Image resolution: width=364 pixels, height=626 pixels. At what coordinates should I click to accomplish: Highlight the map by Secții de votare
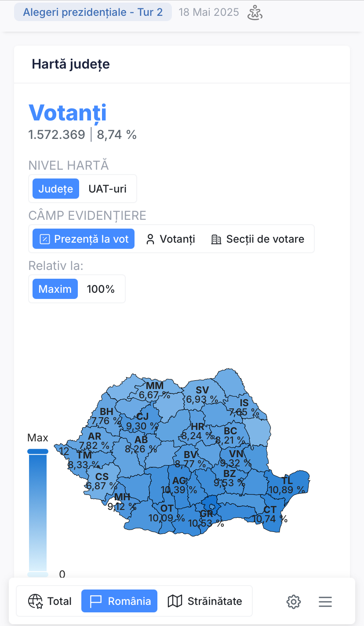(258, 239)
